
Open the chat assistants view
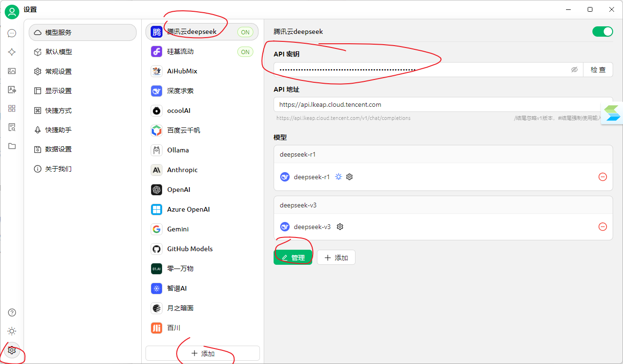12,33
